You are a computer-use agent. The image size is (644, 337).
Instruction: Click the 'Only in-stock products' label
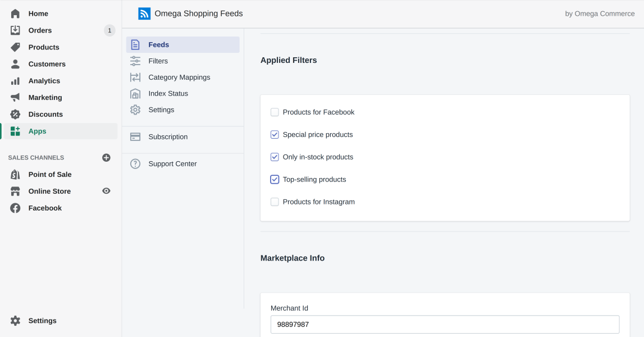(318, 157)
